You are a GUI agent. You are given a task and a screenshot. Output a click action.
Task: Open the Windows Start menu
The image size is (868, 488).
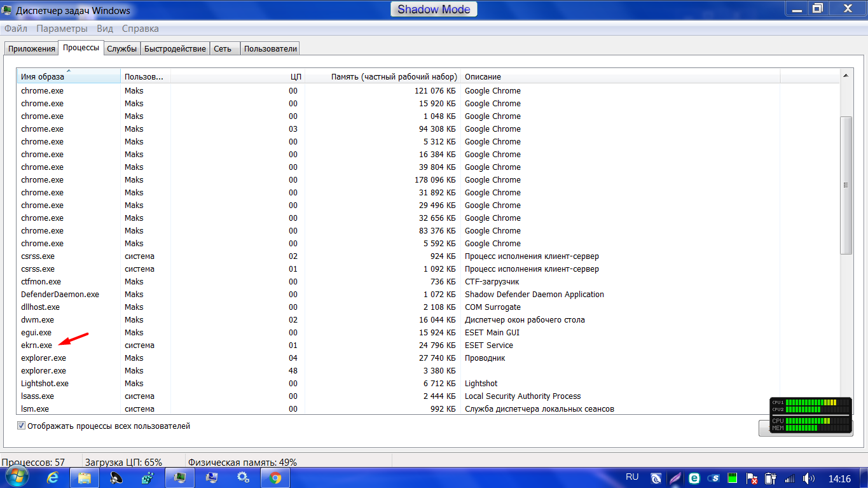[x=17, y=477]
